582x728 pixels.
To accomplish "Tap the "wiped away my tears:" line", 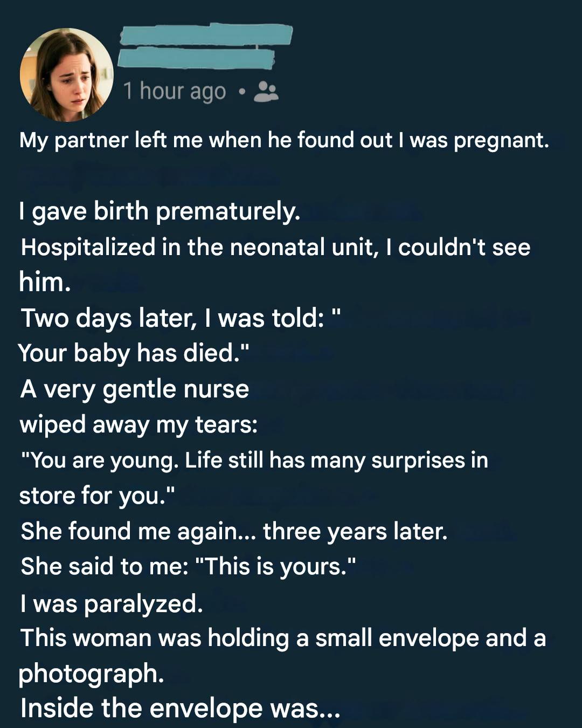I will (138, 424).
